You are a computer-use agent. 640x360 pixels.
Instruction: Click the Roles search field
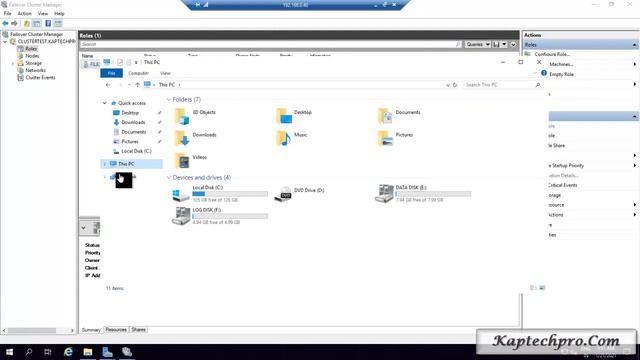click(270, 44)
